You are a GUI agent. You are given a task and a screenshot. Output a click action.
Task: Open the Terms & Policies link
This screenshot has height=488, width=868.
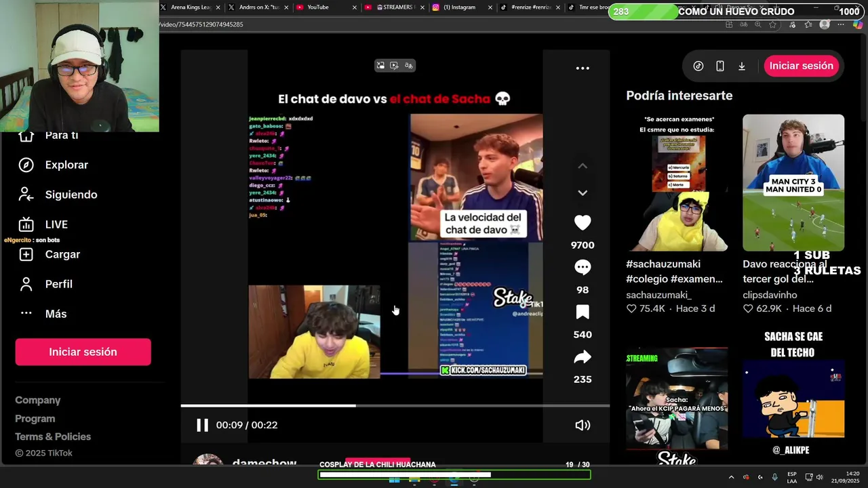53,436
